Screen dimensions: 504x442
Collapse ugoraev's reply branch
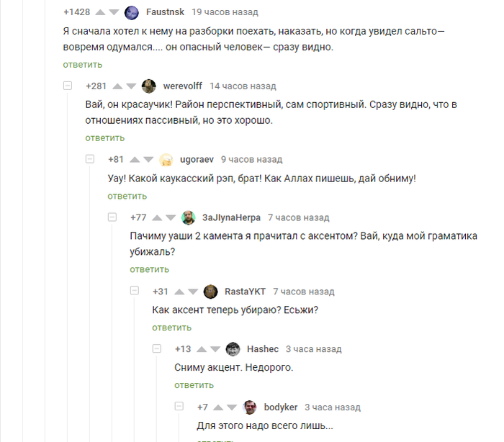click(x=90, y=159)
